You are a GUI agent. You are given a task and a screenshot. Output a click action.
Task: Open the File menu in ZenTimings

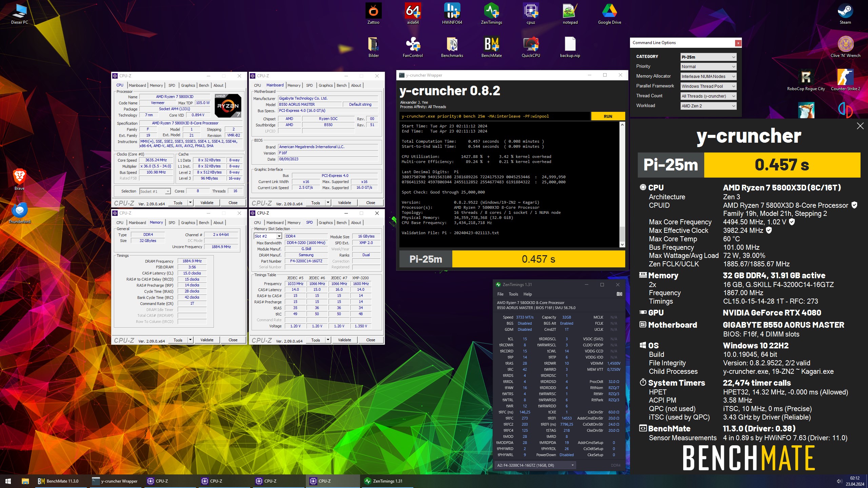coord(500,294)
